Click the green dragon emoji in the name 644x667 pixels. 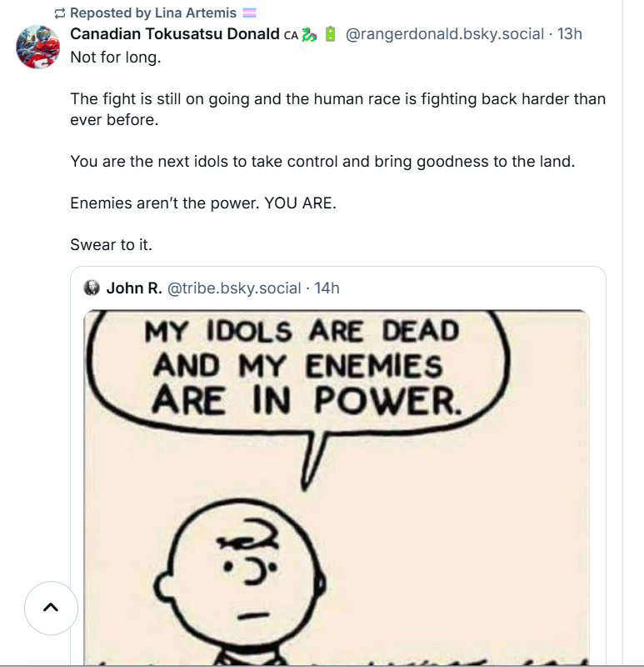point(309,34)
